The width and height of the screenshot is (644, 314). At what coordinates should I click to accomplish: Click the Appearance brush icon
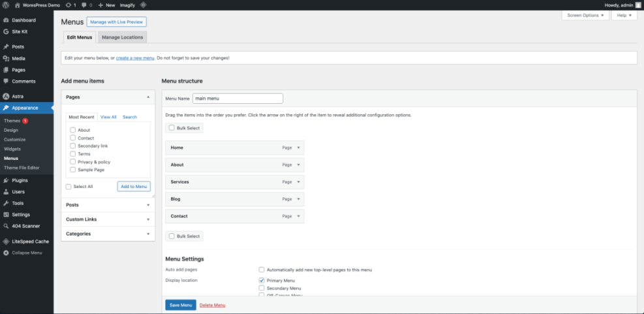pyautogui.click(x=6, y=108)
